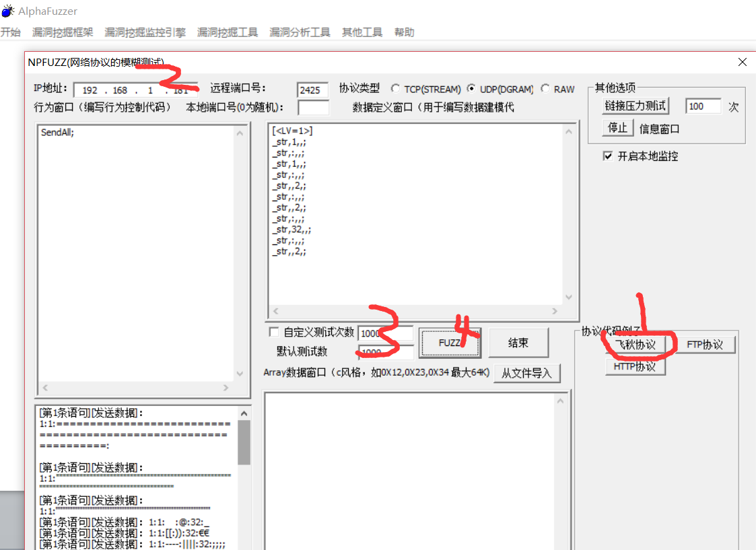Open the 开始 menu
Screen dimensions: 756x550
(10, 32)
